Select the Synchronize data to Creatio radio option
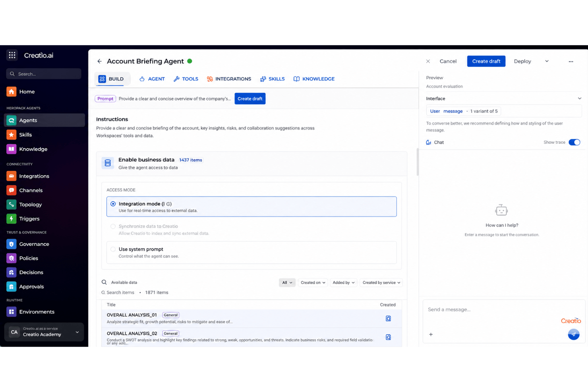588x392 pixels. tap(113, 226)
